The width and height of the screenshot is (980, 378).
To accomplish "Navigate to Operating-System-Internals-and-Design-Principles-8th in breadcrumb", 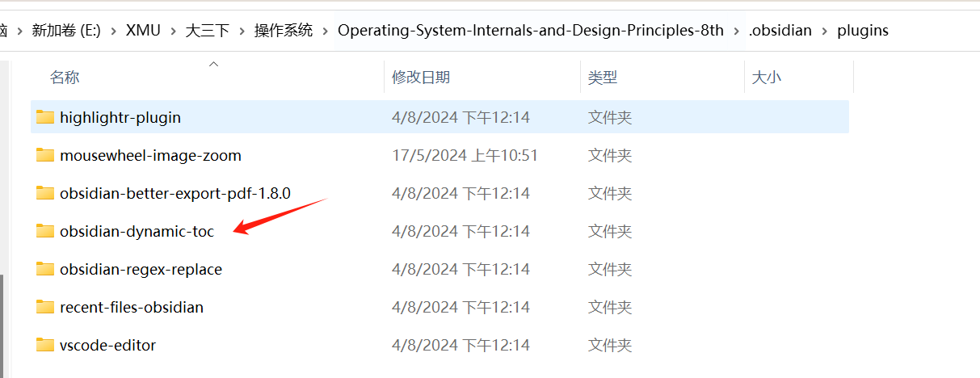I will [531, 31].
